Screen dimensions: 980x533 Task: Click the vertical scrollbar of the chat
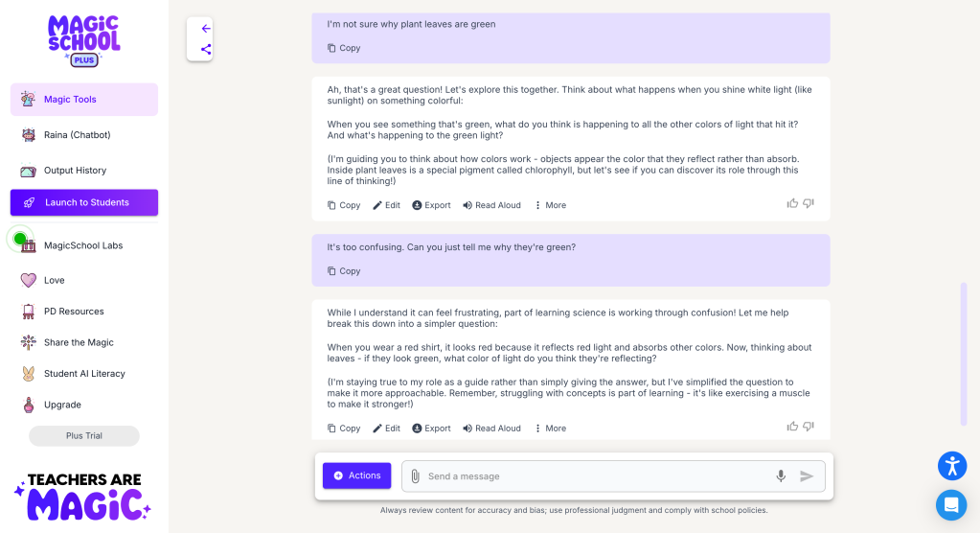click(x=964, y=353)
